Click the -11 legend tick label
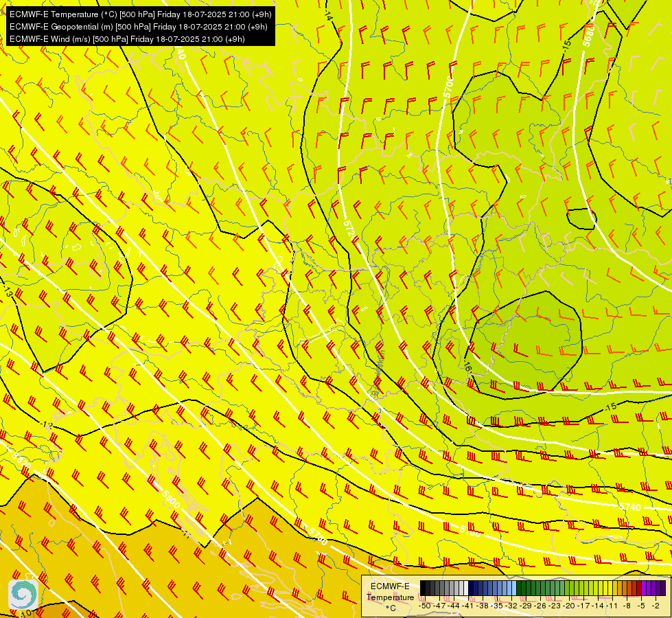Screen dimensions: 672x618 coord(612,606)
